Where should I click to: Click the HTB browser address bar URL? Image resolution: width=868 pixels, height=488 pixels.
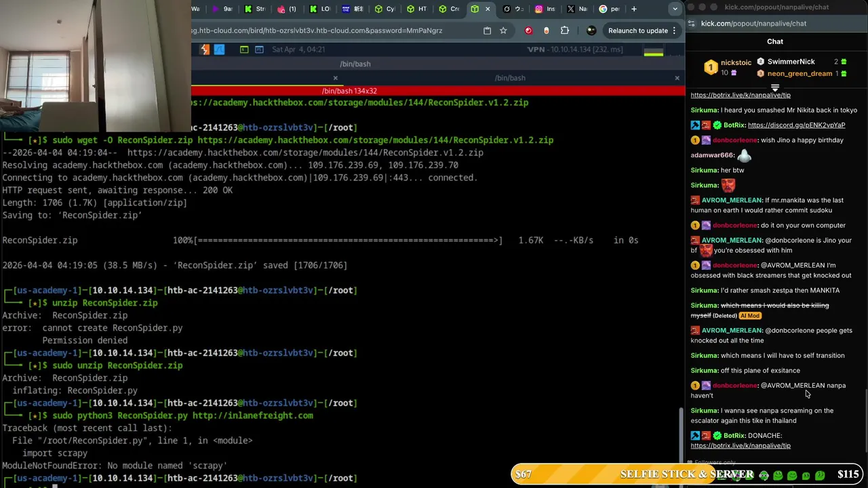tap(317, 30)
